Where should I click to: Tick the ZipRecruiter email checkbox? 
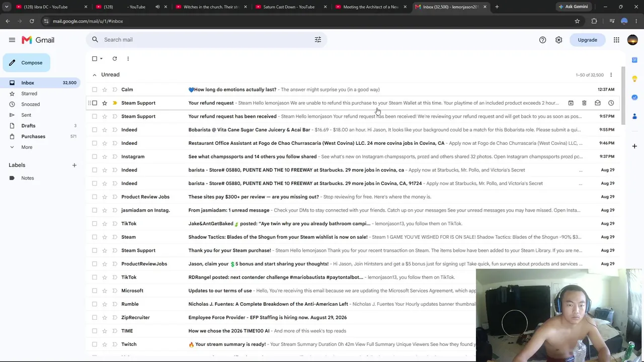(95, 317)
